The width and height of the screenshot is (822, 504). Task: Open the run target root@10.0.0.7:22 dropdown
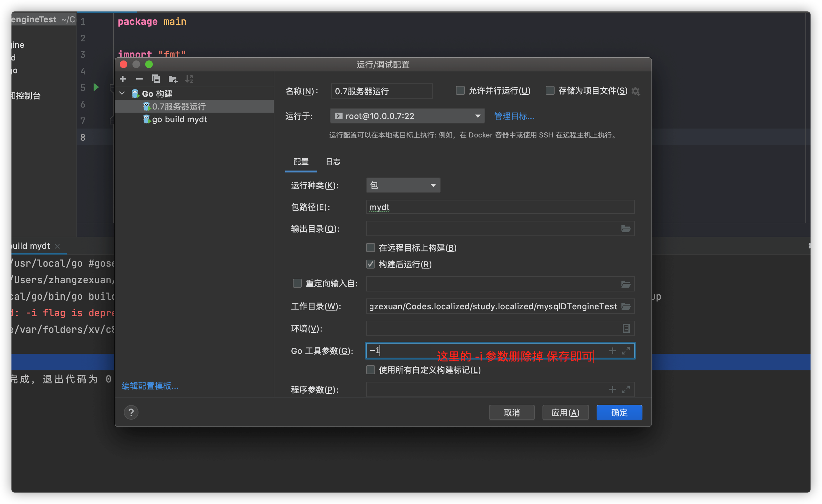407,116
